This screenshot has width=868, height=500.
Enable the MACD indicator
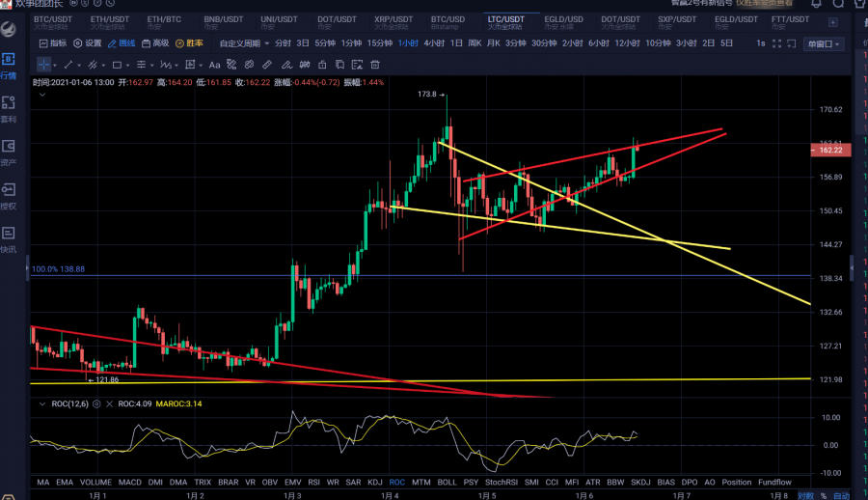(129, 483)
